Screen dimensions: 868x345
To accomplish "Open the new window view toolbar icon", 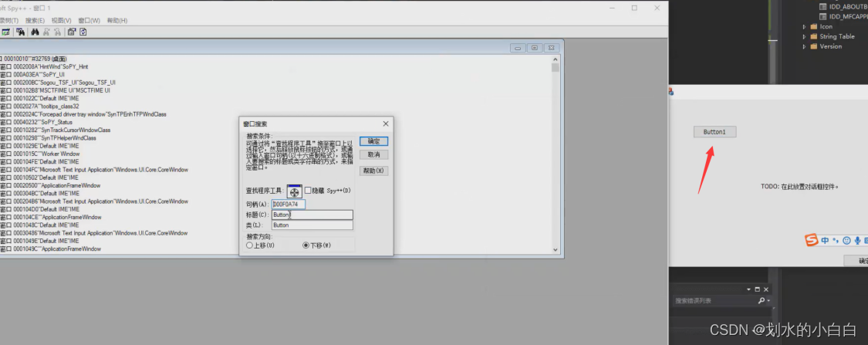I will [5, 32].
